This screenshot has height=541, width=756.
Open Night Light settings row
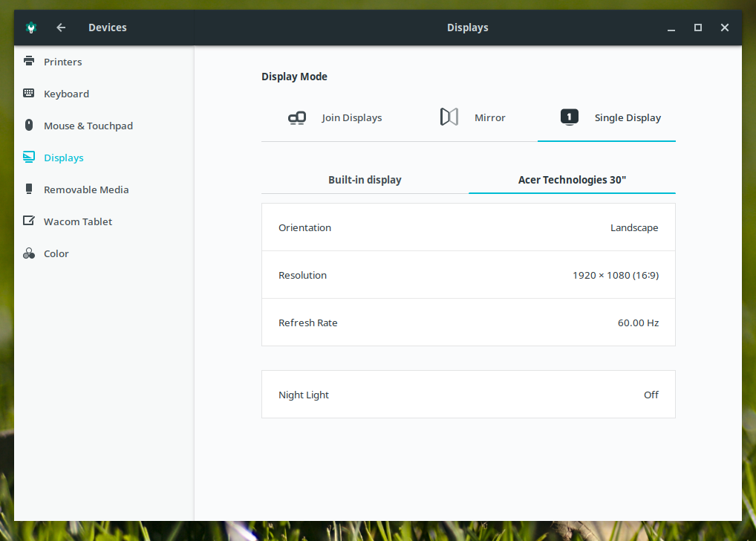click(x=468, y=395)
